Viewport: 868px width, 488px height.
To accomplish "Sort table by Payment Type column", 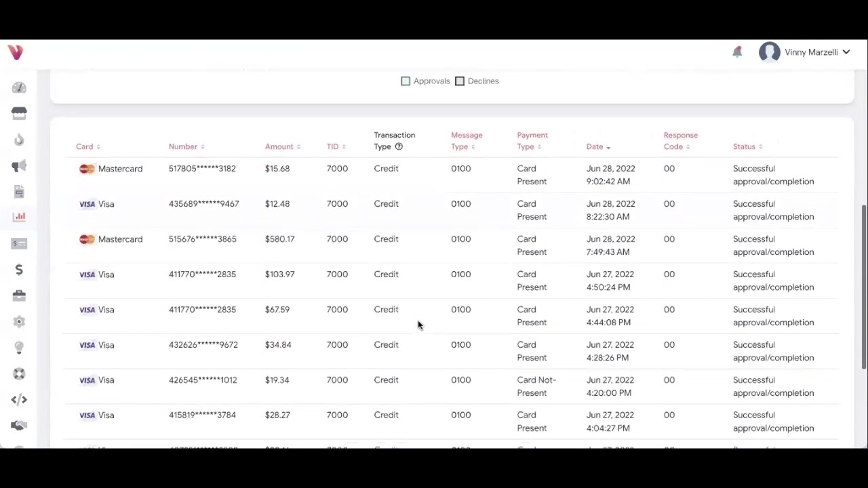I will tap(532, 141).
